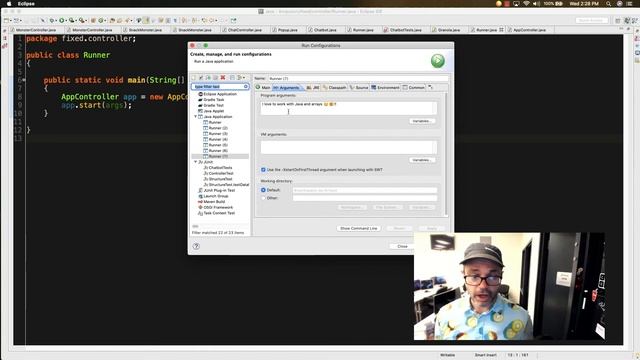
Task: Open the Common tab
Action: [414, 87]
